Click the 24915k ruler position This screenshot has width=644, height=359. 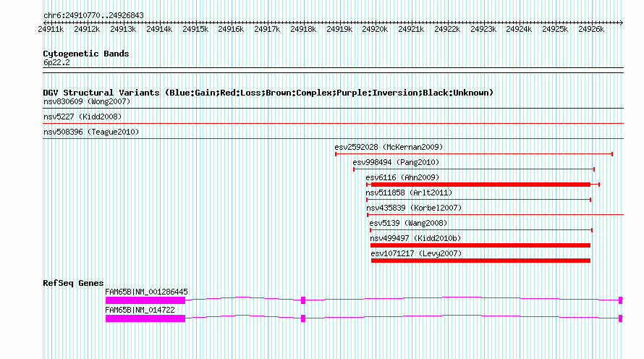coord(195,29)
